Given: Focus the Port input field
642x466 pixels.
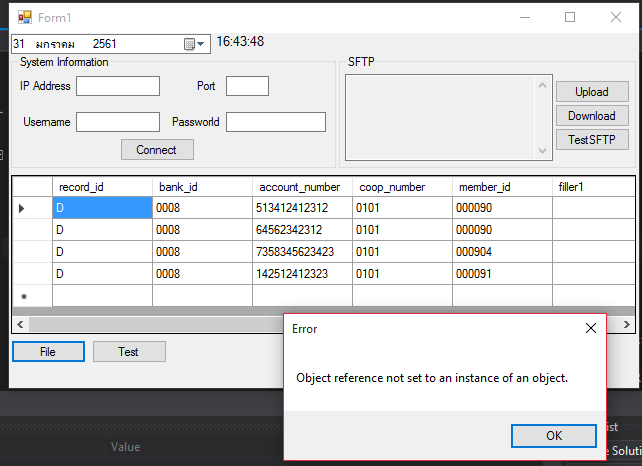Looking at the screenshot, I should coord(247,86).
